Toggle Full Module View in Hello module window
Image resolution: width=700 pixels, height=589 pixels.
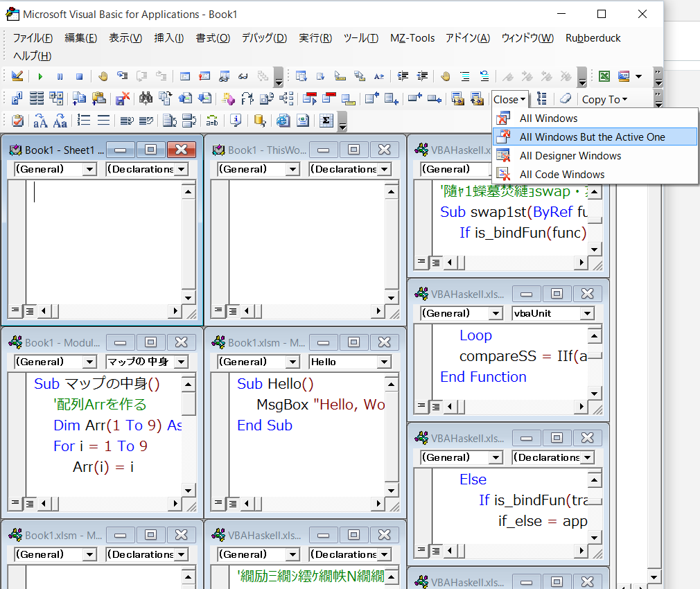click(x=233, y=504)
